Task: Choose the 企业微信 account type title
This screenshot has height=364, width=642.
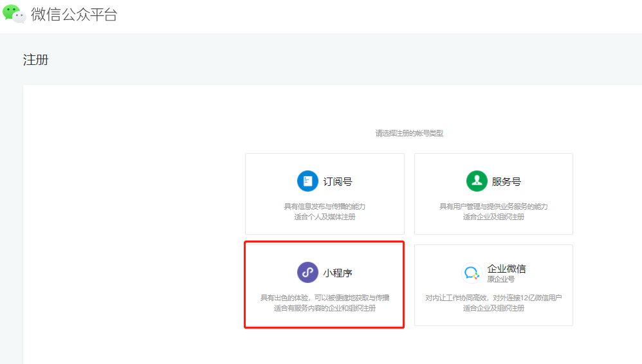Action: [506, 269]
